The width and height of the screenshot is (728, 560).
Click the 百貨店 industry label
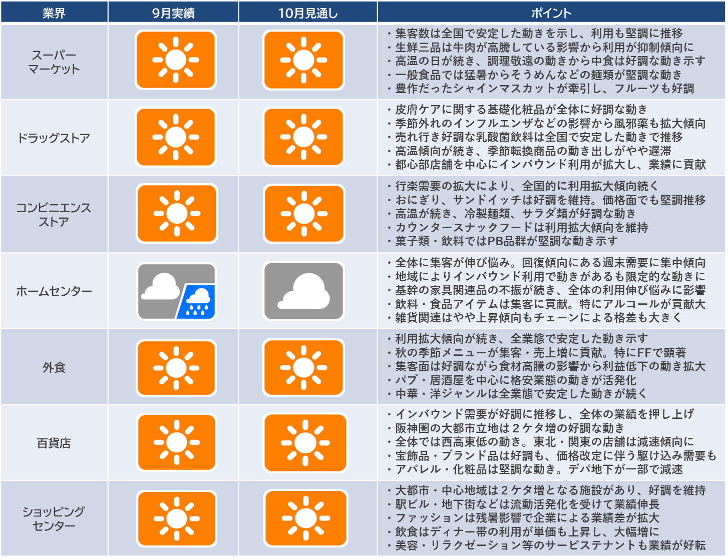[x=55, y=442]
